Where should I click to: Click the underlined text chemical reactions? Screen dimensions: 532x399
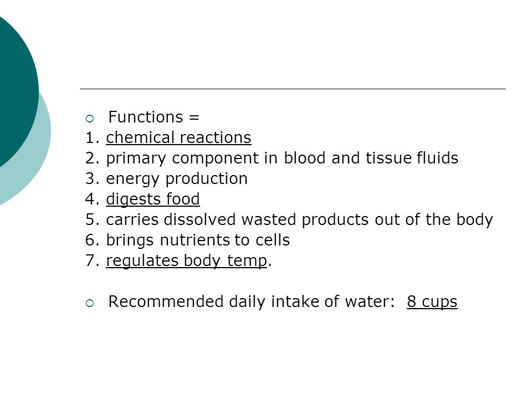[178, 138]
